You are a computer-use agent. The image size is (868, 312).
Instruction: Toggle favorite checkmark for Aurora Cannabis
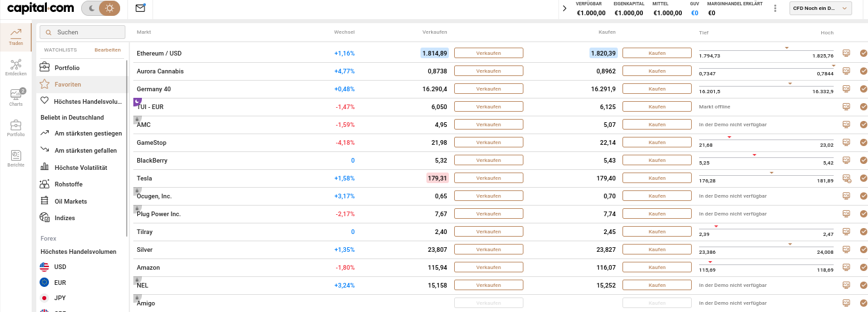(863, 71)
